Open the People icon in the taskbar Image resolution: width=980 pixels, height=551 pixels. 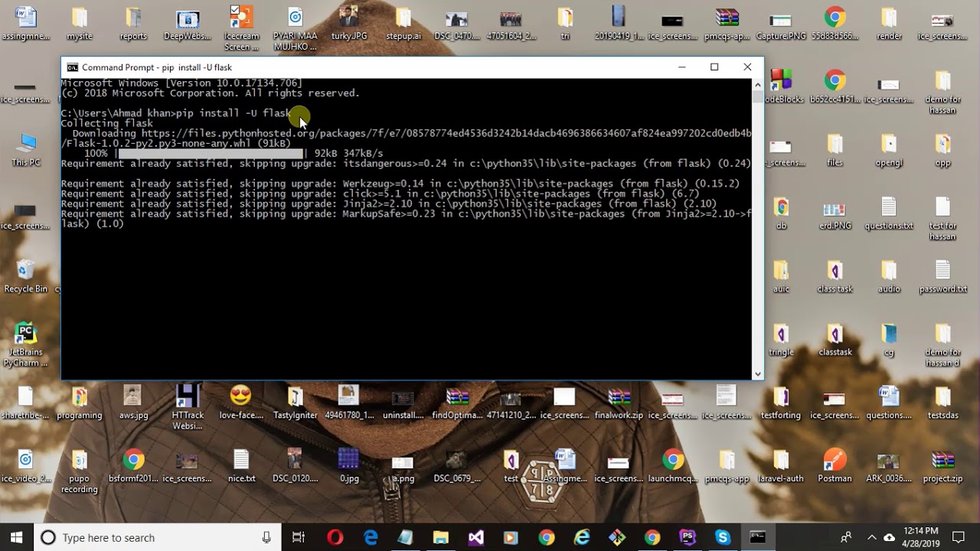pos(846,537)
